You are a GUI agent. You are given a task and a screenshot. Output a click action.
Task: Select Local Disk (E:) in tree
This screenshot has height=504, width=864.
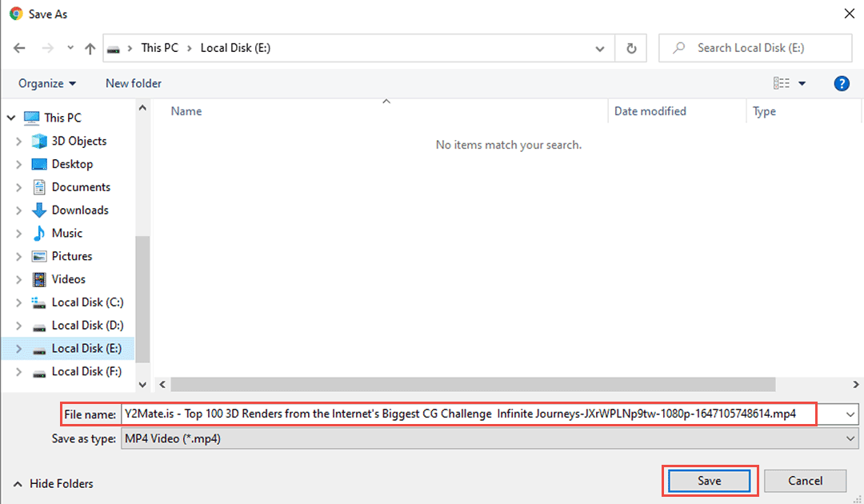[86, 349]
